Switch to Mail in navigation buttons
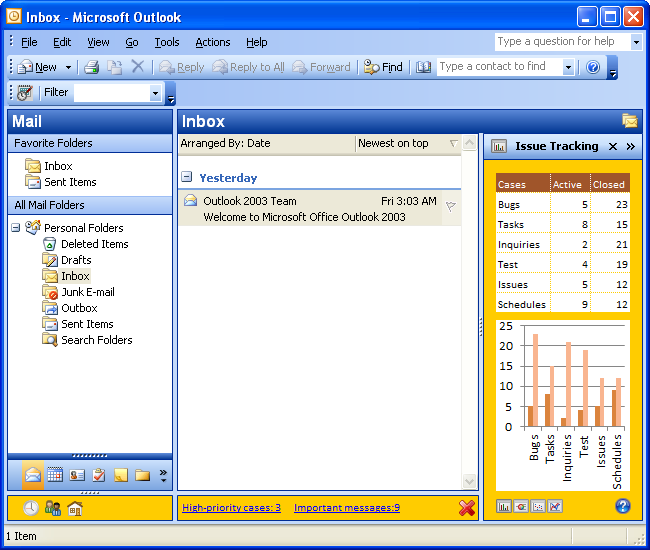This screenshot has width=650, height=550. pos(32,475)
